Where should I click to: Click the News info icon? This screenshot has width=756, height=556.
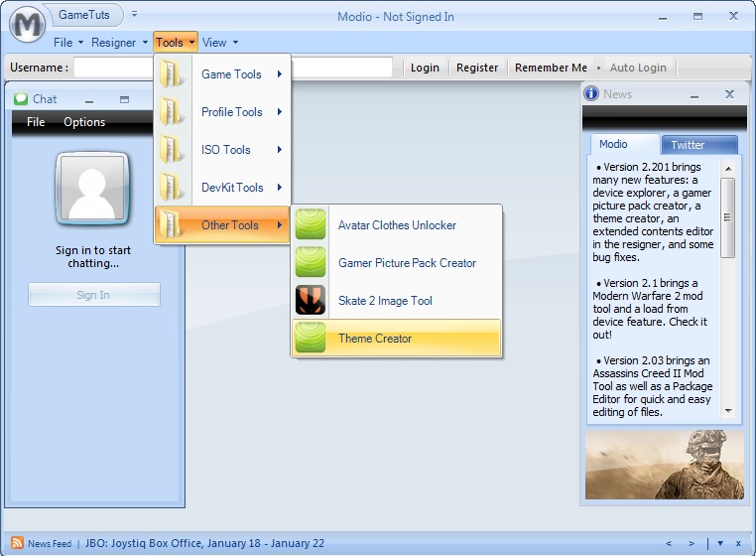(x=591, y=93)
